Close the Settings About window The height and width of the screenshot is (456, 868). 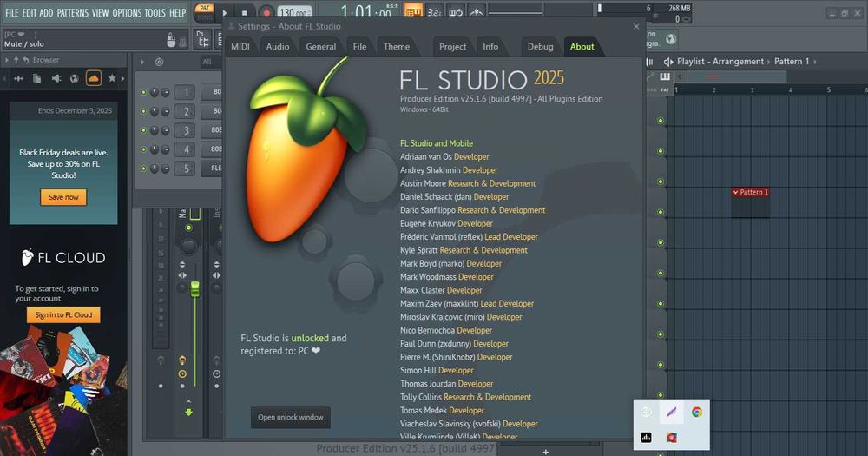click(x=636, y=26)
